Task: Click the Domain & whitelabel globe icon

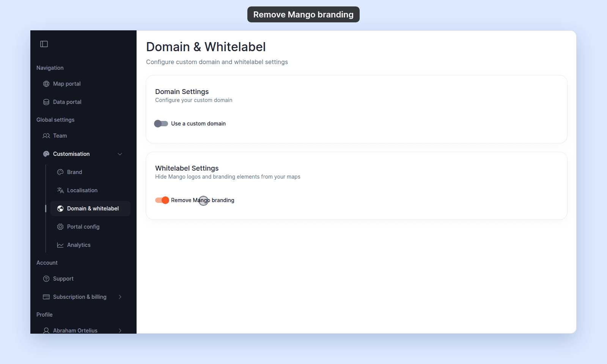Action: (60, 209)
